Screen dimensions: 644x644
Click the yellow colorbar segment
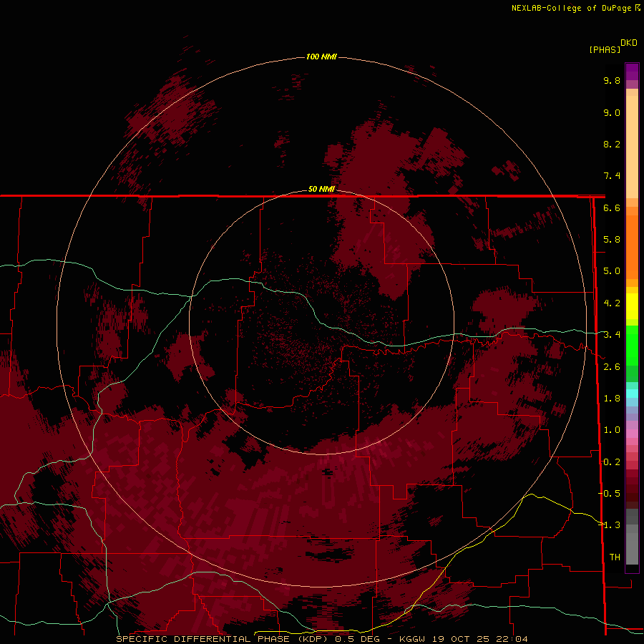coord(632,306)
